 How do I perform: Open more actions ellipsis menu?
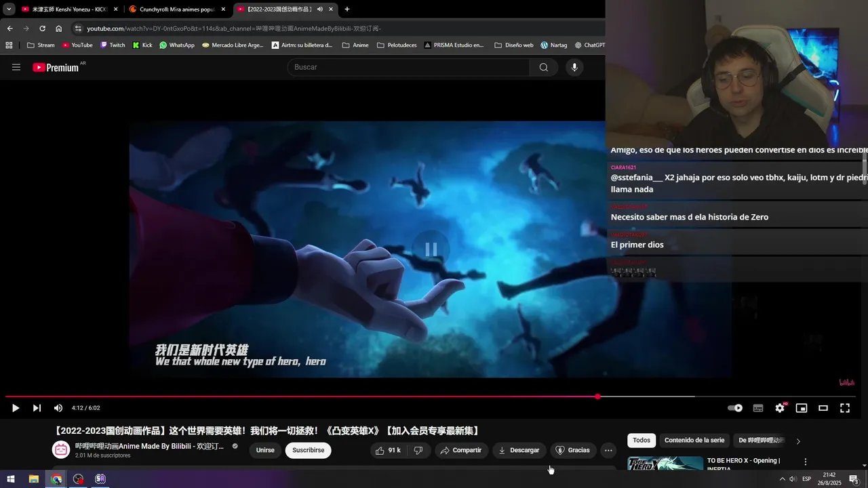coord(608,450)
